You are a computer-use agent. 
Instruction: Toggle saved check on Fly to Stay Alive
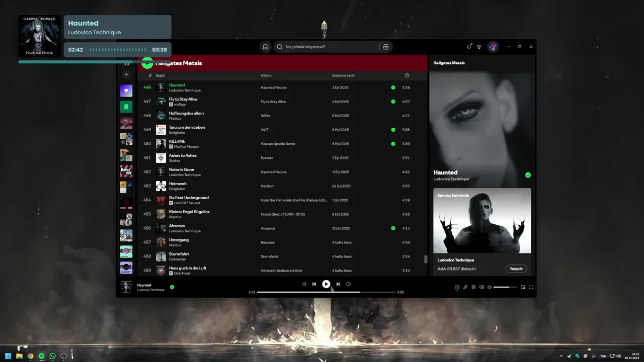tap(393, 102)
